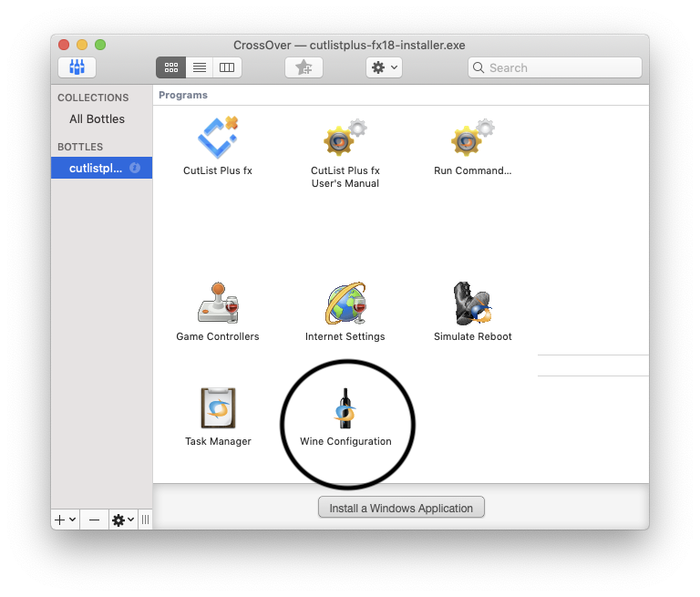This screenshot has width=700, height=597.
Task: Launch the Run Command icon
Action: (473, 138)
